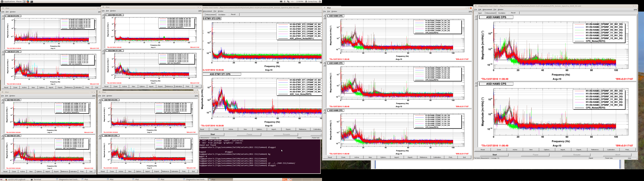Open Edit menu in HAM diagnostics window
This screenshot has width=644, height=181.
(480, 10)
